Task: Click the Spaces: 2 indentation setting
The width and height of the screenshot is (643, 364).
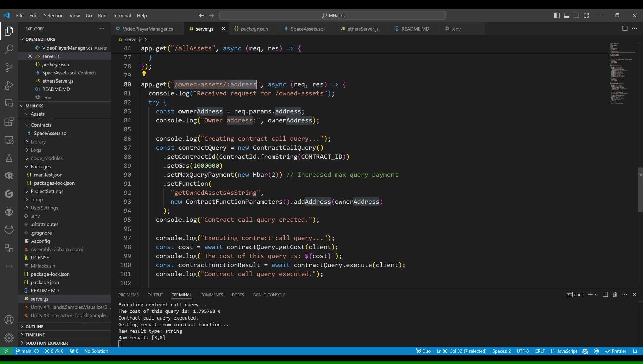Action: 501,351
